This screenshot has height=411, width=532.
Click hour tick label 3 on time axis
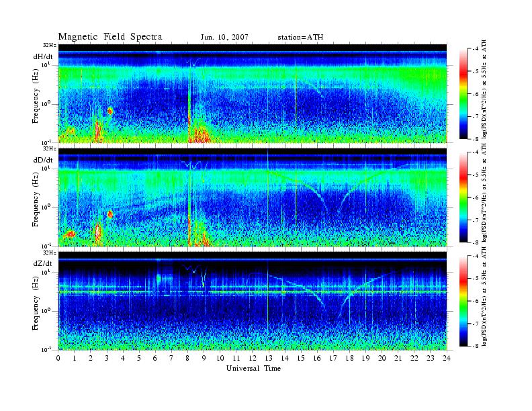[x=107, y=358]
